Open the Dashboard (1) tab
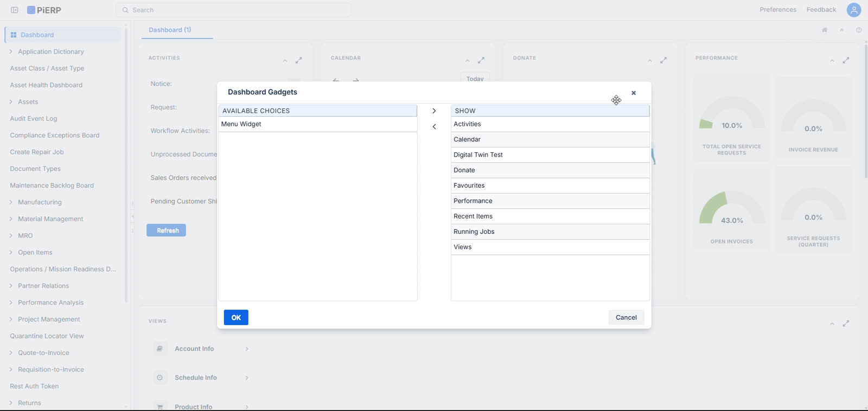 [170, 30]
